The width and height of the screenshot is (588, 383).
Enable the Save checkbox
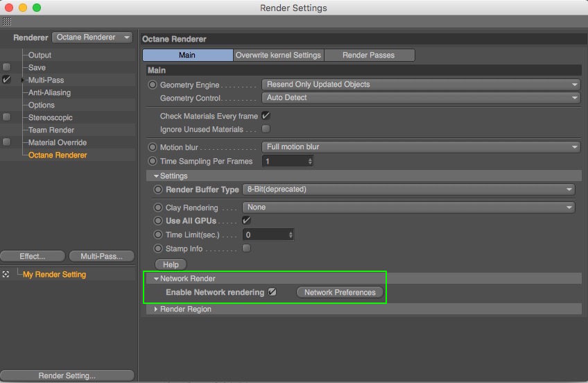click(x=6, y=67)
